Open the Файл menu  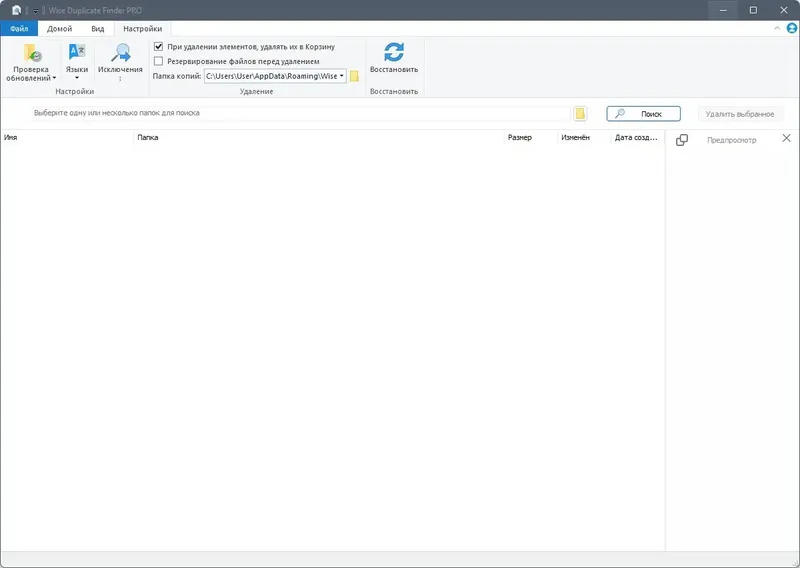[x=19, y=29]
